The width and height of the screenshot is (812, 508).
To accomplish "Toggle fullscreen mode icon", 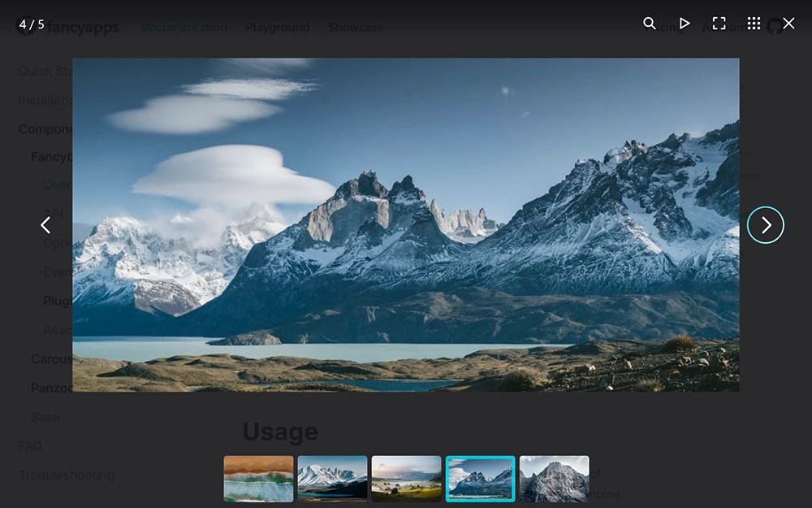I will 719,24.
